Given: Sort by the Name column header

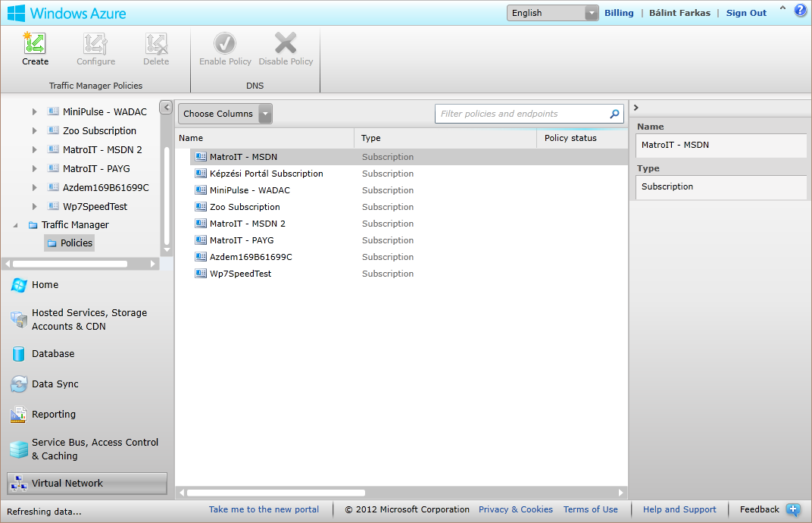Looking at the screenshot, I should pos(264,138).
